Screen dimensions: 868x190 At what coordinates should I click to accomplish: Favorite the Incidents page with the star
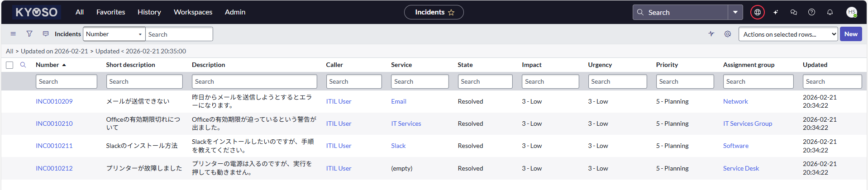[451, 13]
